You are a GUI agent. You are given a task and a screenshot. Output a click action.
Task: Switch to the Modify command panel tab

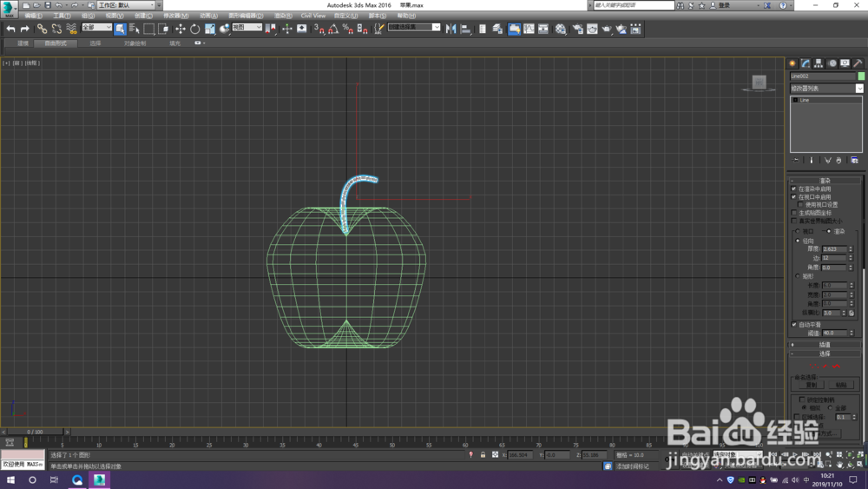[806, 63]
